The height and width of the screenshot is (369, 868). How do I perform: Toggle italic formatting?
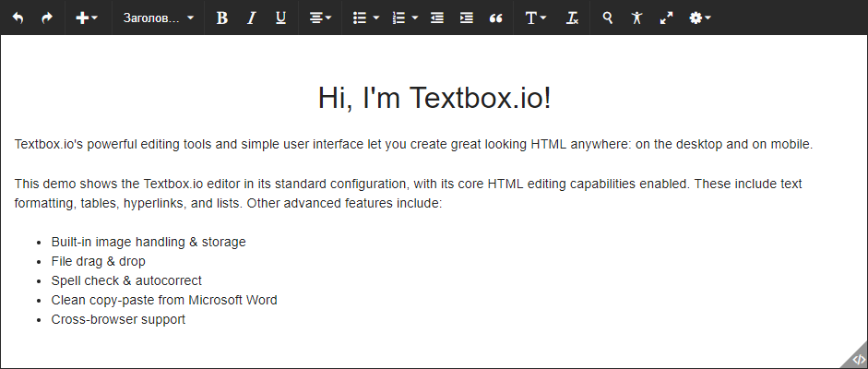(251, 18)
